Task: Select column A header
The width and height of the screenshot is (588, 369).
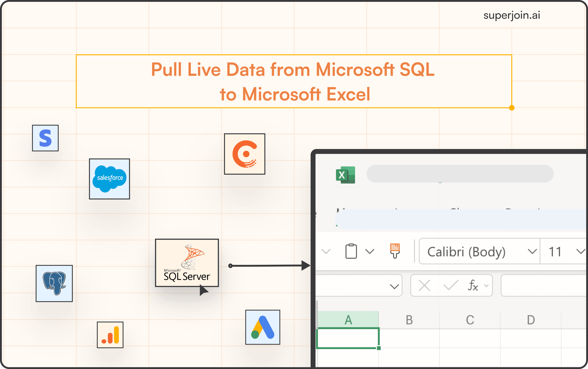Action: point(348,320)
